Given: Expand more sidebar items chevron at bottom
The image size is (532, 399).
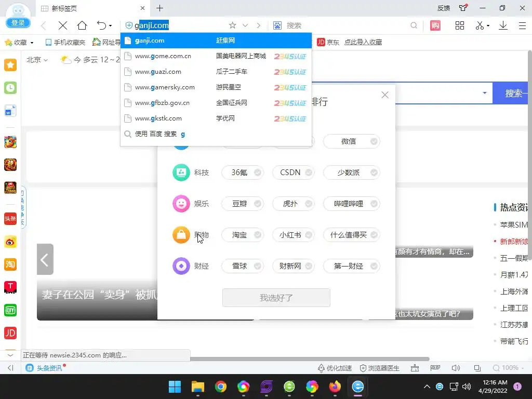Looking at the screenshot, I should 10,355.
